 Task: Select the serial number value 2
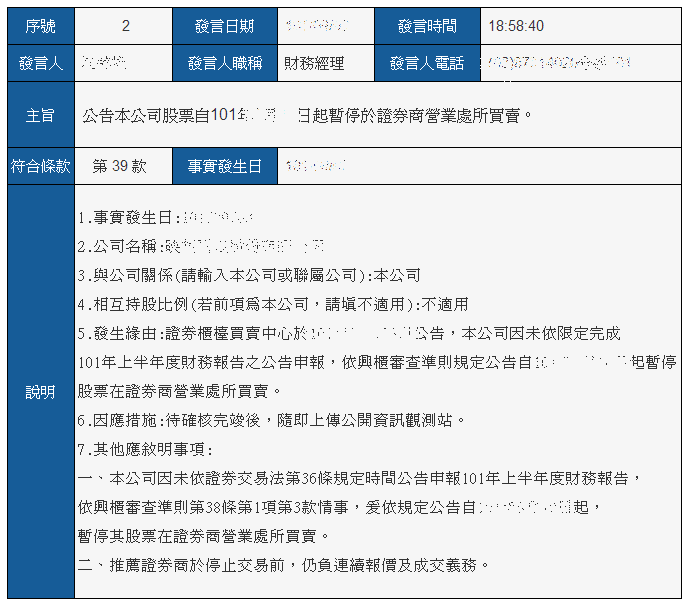[x=126, y=26]
